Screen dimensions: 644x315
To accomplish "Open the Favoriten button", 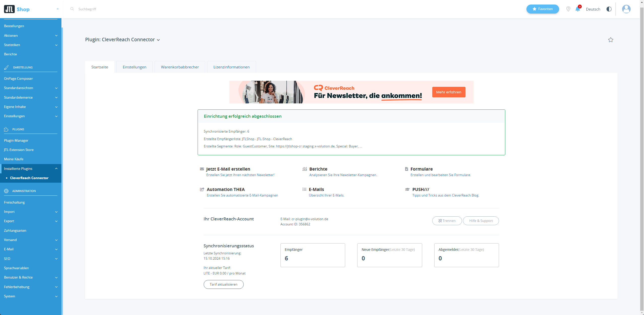I will coord(543,9).
